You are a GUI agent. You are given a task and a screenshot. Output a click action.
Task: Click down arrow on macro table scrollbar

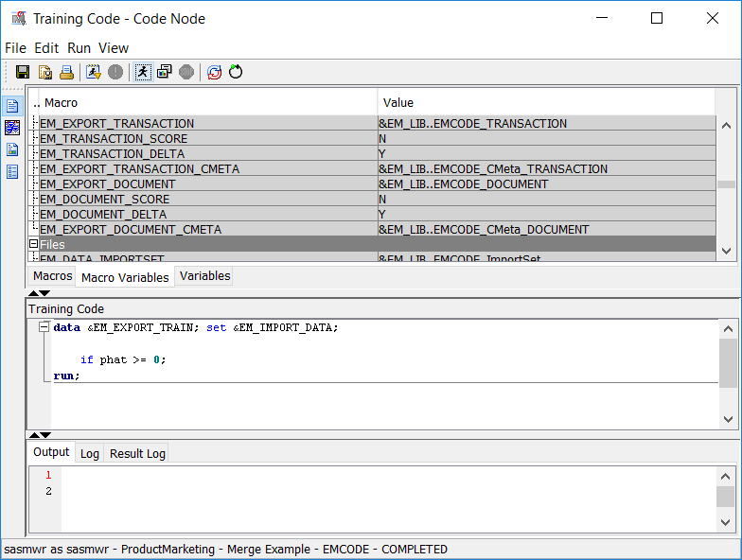click(x=727, y=252)
